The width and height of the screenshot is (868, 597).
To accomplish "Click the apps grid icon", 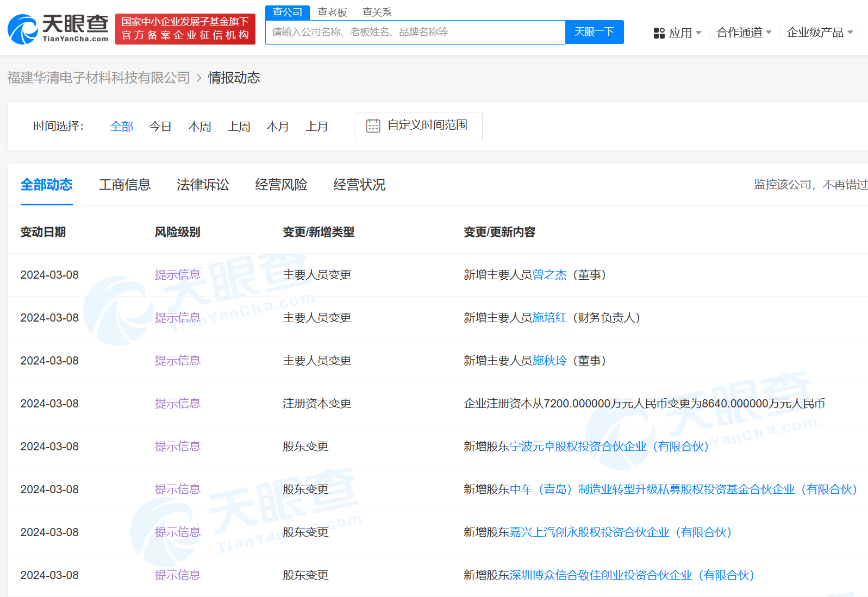I will 659,33.
